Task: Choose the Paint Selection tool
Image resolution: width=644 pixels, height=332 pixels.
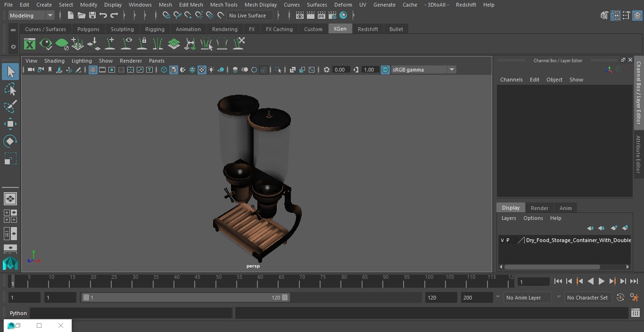Action: tap(10, 106)
